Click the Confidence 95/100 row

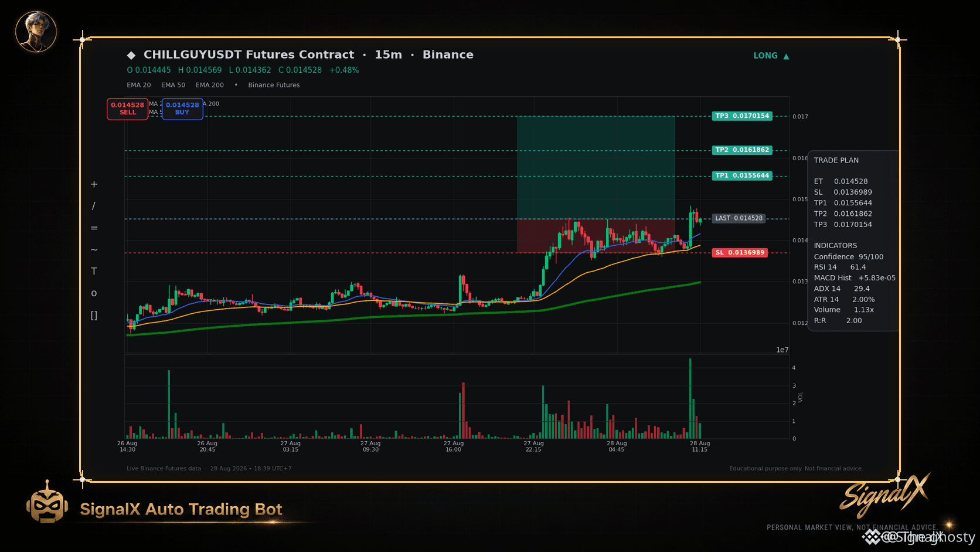click(848, 257)
